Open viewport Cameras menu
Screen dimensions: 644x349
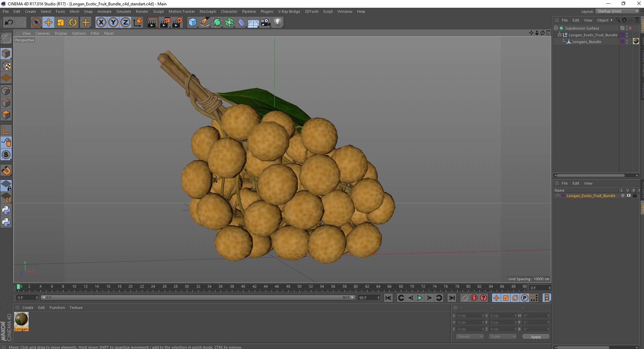point(42,33)
